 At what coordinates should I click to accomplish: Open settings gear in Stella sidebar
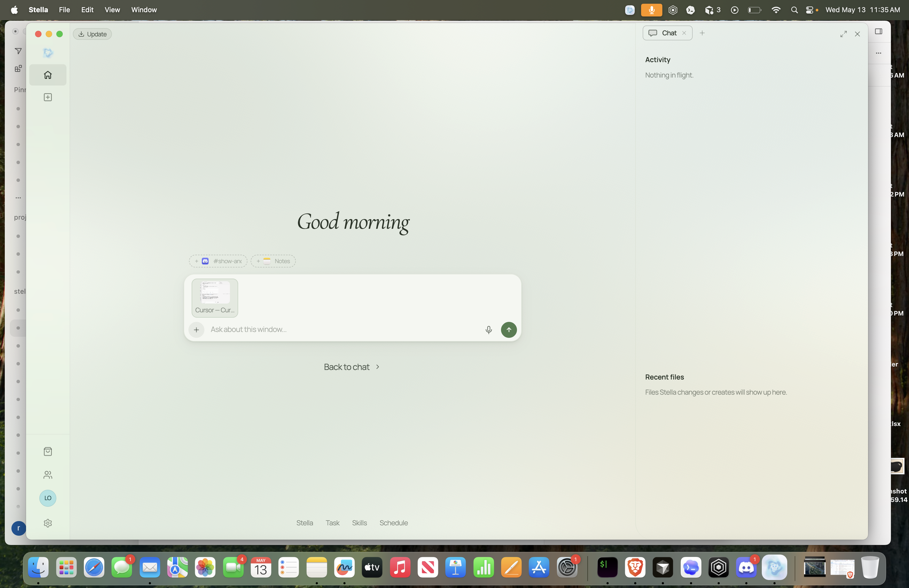[x=48, y=523]
